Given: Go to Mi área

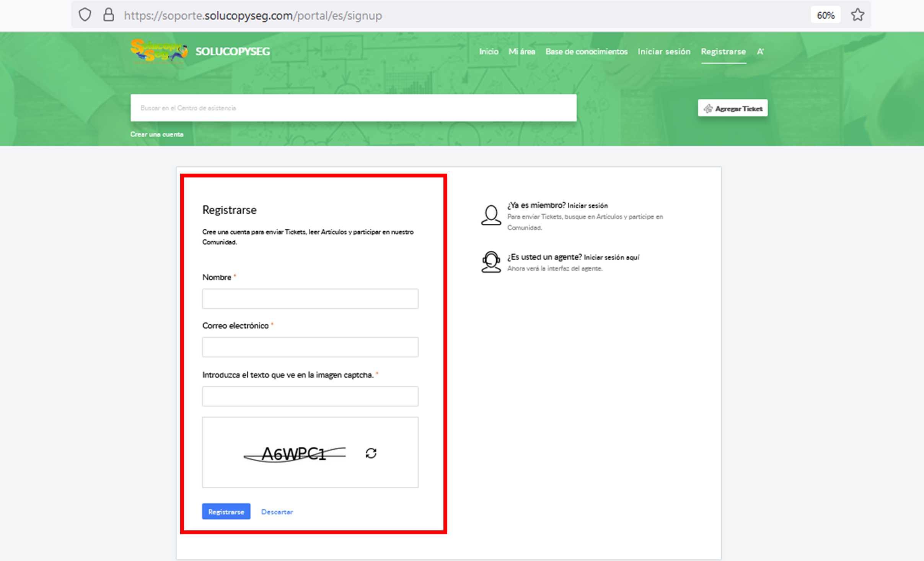Looking at the screenshot, I should coord(521,51).
